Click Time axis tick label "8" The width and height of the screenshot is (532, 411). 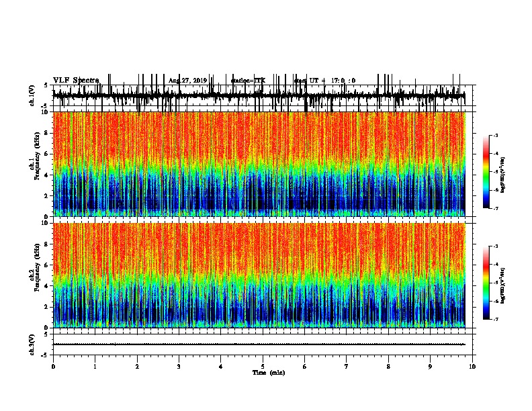(x=388, y=366)
